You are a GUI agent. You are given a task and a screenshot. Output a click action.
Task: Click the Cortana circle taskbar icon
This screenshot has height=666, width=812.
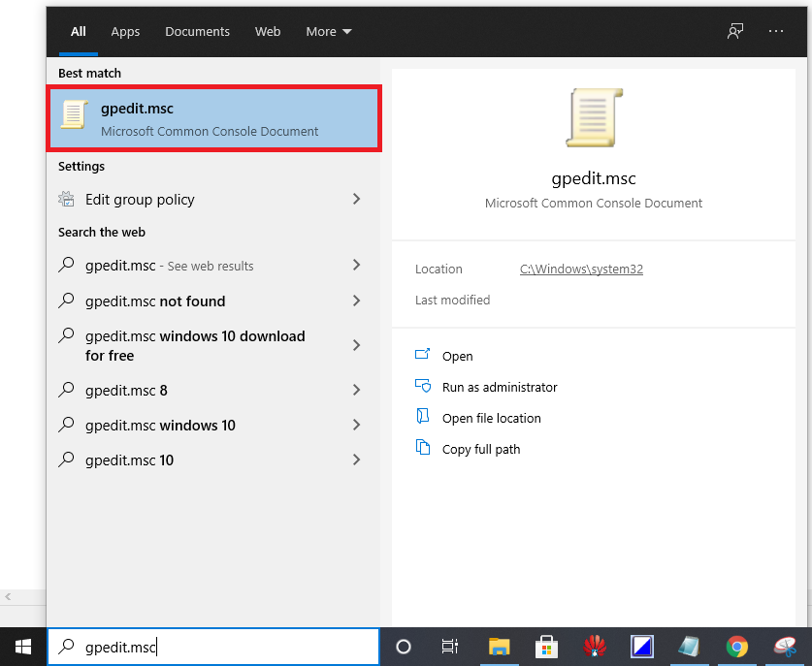click(403, 647)
